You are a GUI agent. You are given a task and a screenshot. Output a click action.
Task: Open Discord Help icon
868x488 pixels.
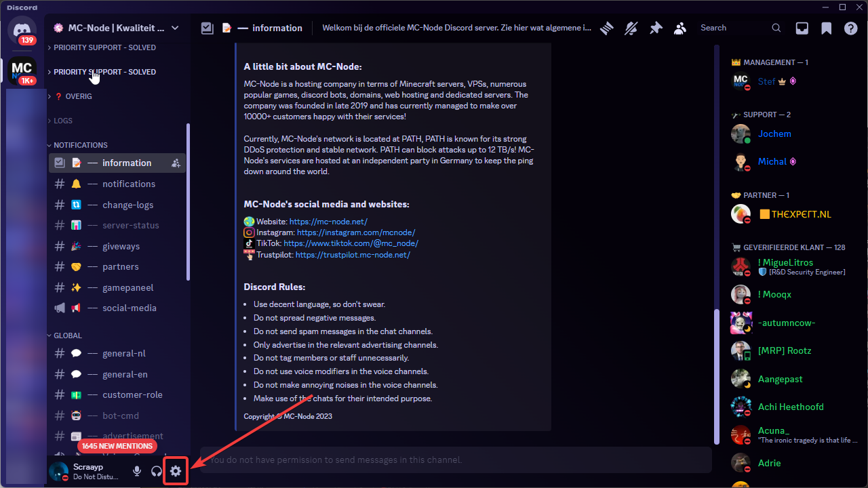[850, 28]
